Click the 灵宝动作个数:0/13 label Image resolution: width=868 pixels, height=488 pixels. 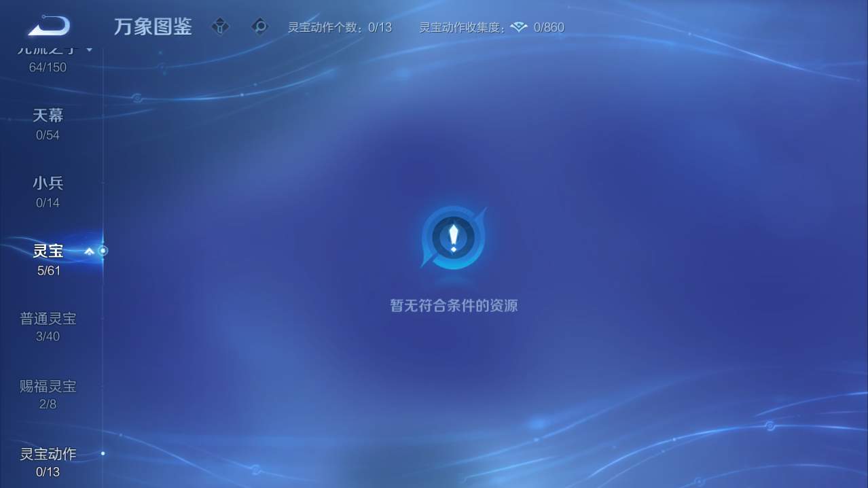coord(340,27)
